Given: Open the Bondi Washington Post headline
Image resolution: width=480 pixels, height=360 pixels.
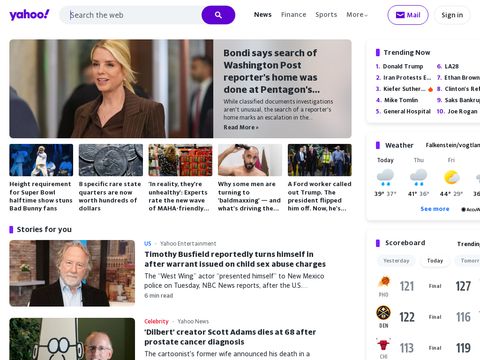Looking at the screenshot, I should pyautogui.click(x=272, y=71).
